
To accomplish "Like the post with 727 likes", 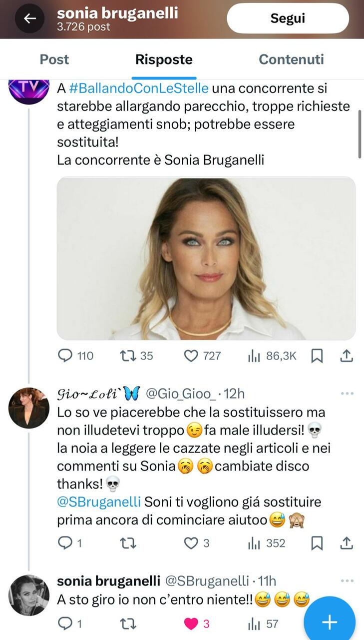I will (x=191, y=355).
